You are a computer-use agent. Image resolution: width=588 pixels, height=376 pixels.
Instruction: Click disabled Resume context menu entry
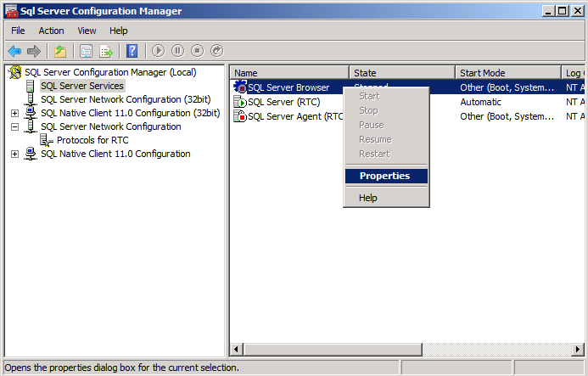point(386,139)
